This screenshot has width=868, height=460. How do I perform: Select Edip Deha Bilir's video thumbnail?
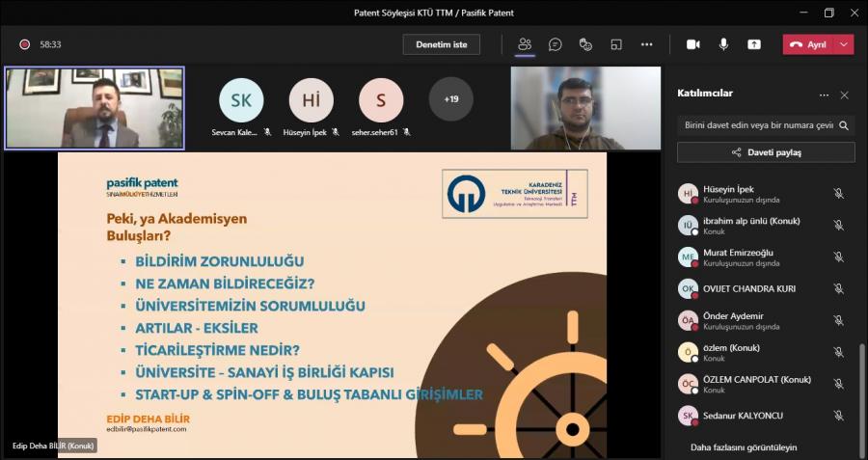coord(95,107)
